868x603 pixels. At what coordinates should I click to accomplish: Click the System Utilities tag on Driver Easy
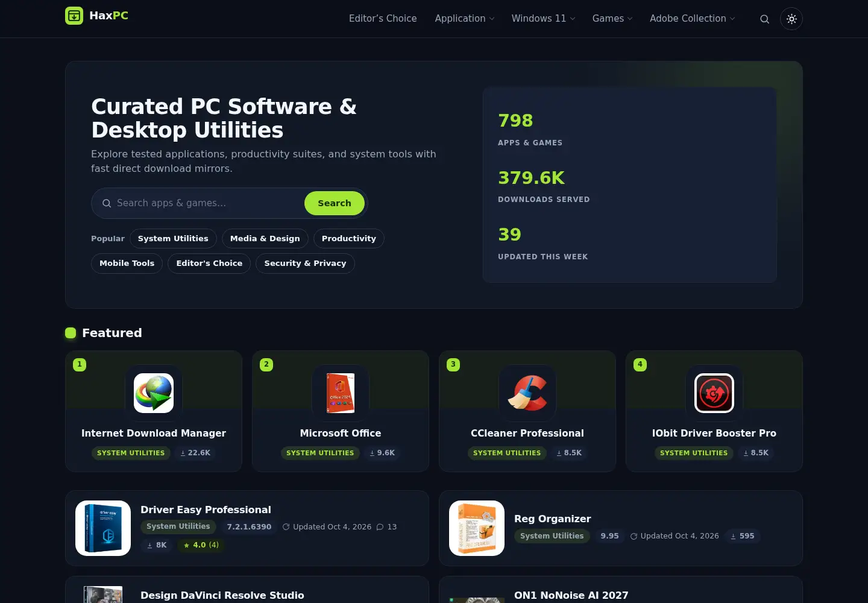(178, 526)
